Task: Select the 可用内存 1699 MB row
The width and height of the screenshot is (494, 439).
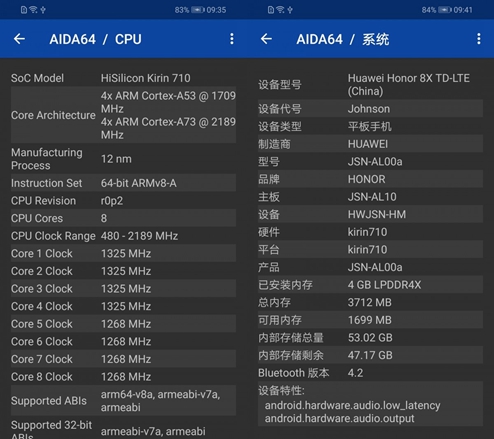Action: 370,320
